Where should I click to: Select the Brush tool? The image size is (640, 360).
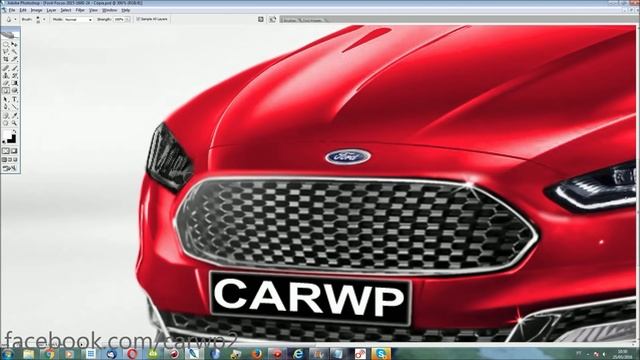coord(15,68)
